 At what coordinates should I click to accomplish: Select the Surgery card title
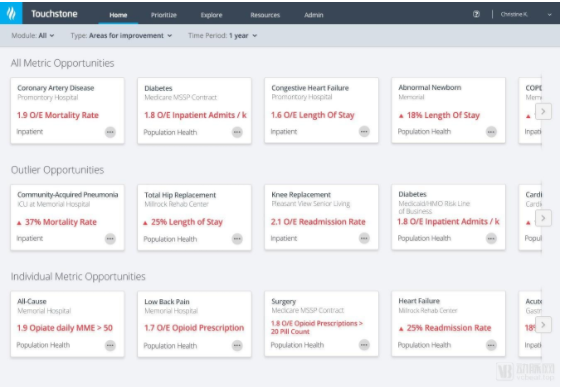(x=284, y=301)
